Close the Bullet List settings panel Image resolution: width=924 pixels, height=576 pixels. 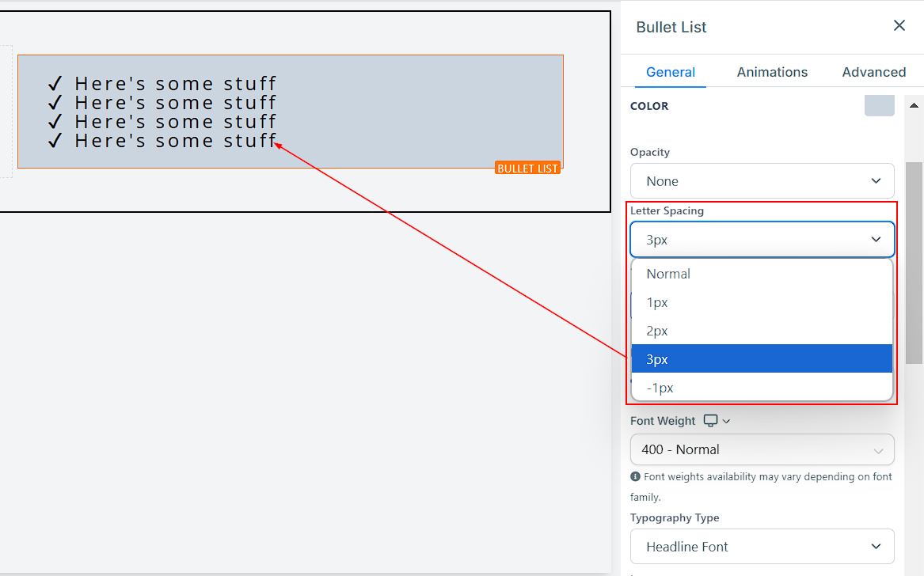tap(899, 25)
